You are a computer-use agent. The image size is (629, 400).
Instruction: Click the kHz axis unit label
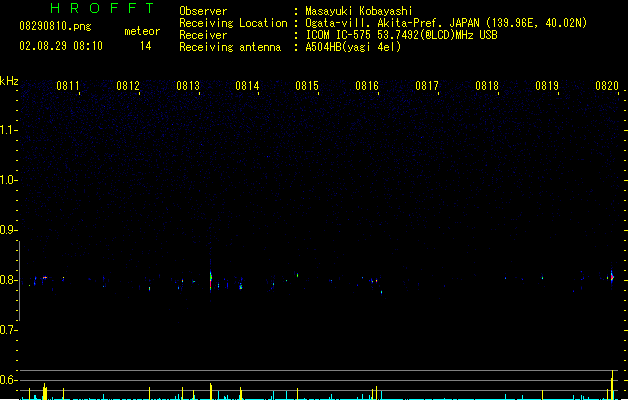coord(9,81)
